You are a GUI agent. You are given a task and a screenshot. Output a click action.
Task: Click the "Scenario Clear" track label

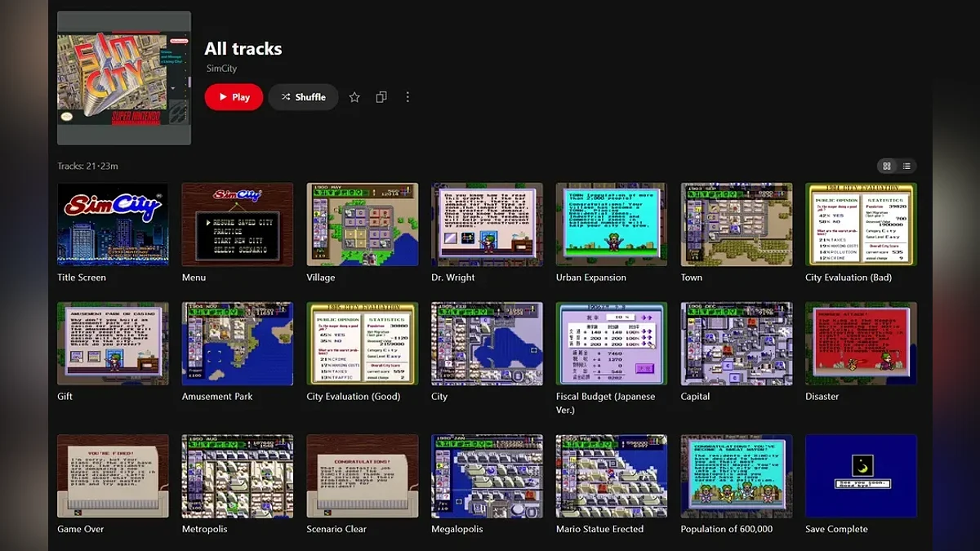pos(336,529)
